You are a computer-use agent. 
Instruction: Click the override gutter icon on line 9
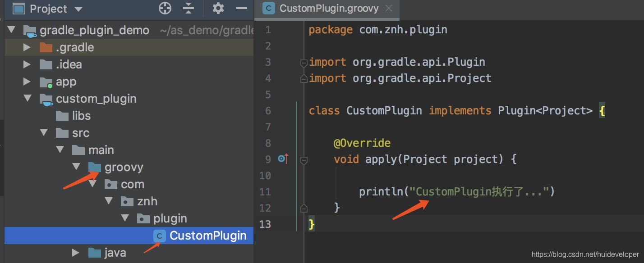pyautogui.click(x=283, y=159)
